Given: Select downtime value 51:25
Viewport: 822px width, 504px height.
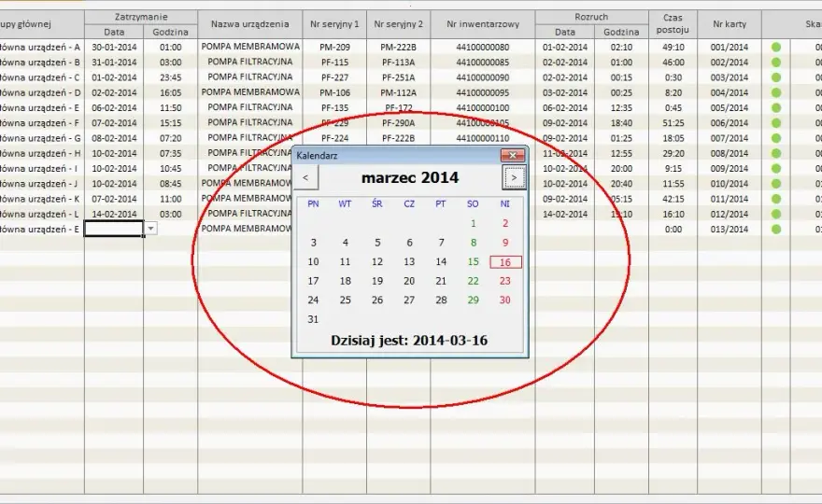Looking at the screenshot, I should [673, 123].
